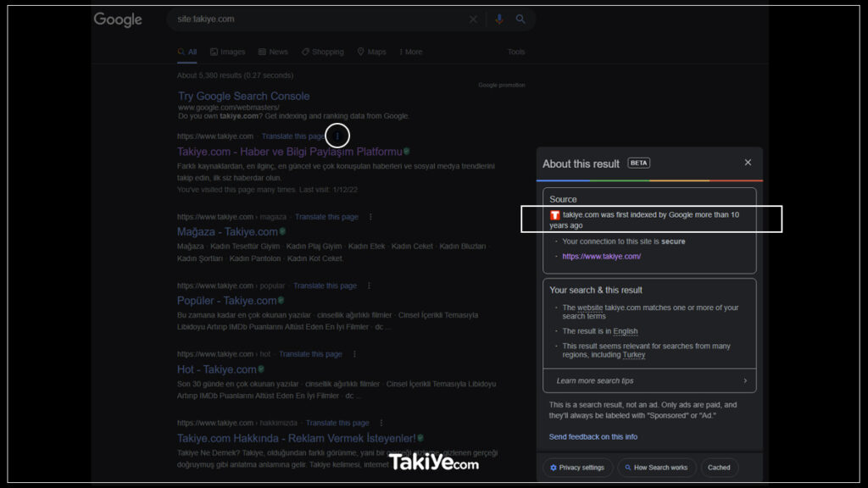Image resolution: width=868 pixels, height=488 pixels.
Task: Open the three-dot menu for the first takiye.com result
Action: 337,136
